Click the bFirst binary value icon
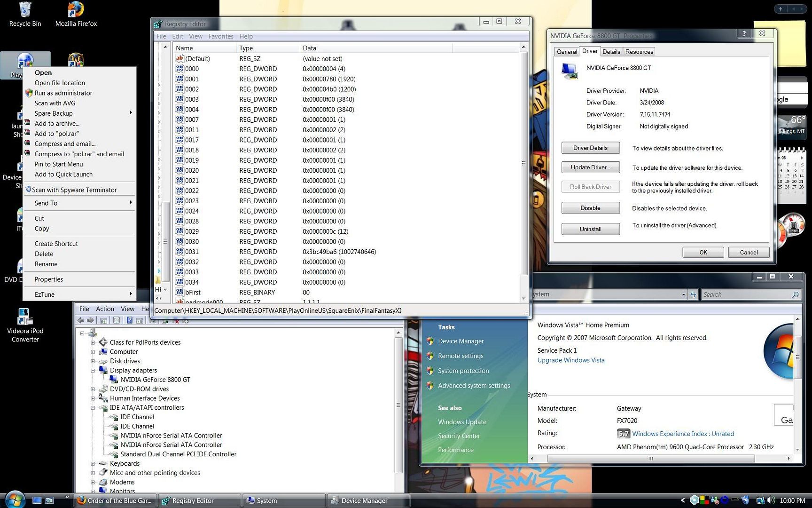This screenshot has width=812, height=508. [180, 292]
